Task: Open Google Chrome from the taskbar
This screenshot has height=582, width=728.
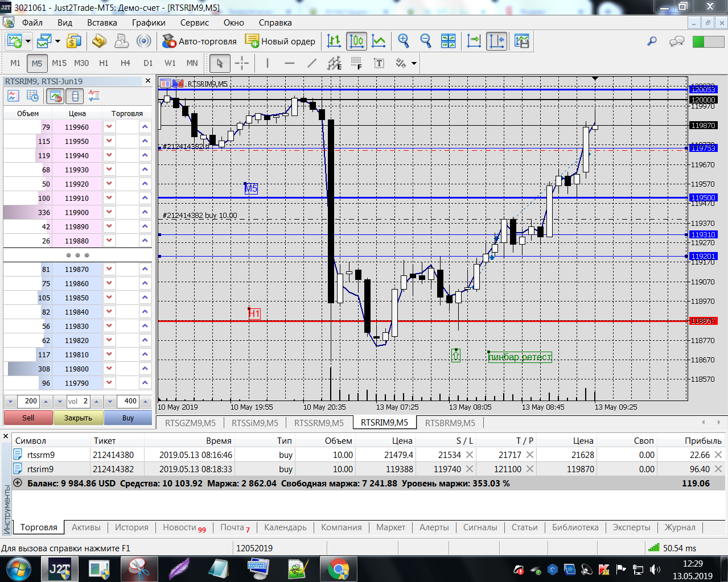Action: (338, 569)
